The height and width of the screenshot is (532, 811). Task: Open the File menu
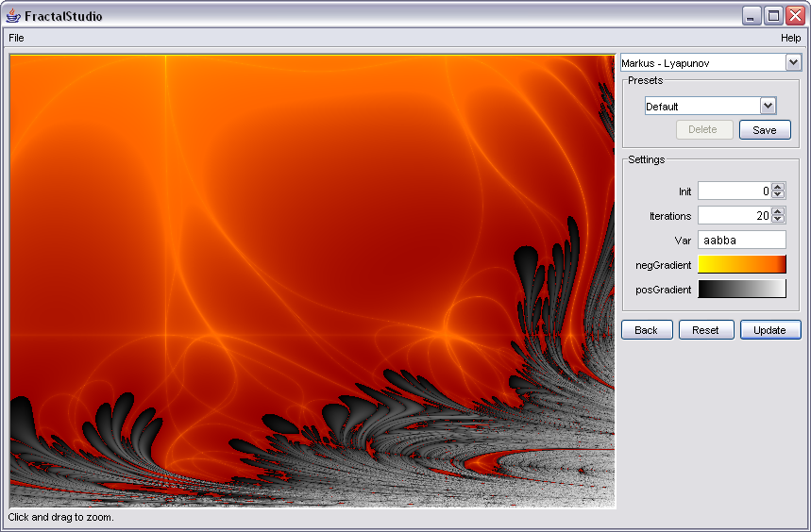(17, 38)
